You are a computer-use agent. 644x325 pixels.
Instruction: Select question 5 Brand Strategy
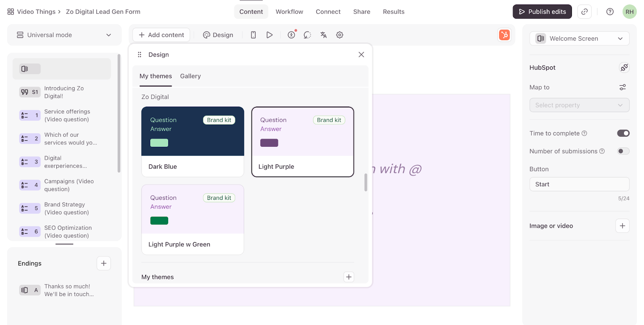62,208
